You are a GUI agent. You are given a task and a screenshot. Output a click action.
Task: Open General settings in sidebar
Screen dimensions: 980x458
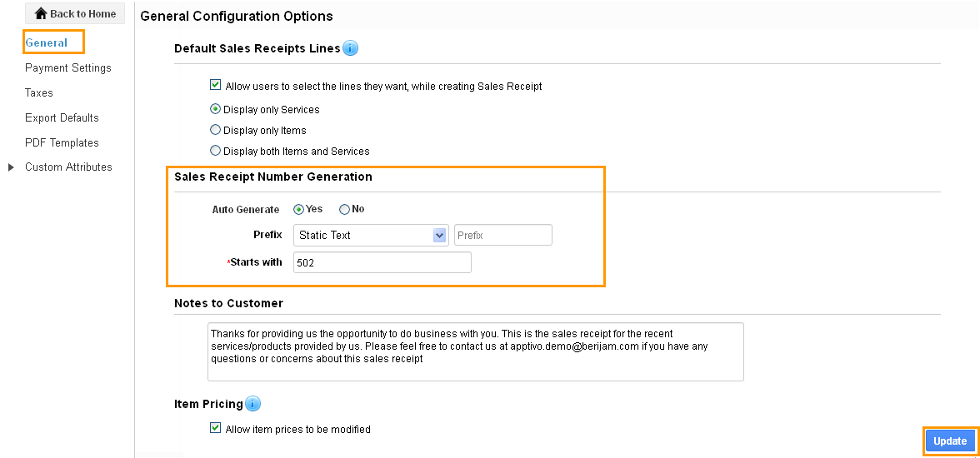(47, 43)
